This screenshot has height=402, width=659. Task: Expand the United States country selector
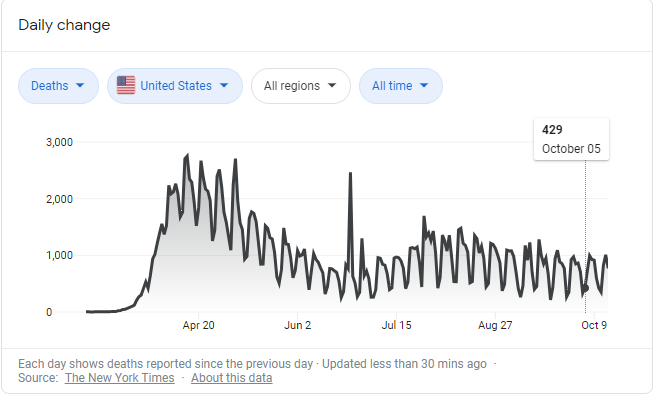tap(175, 86)
